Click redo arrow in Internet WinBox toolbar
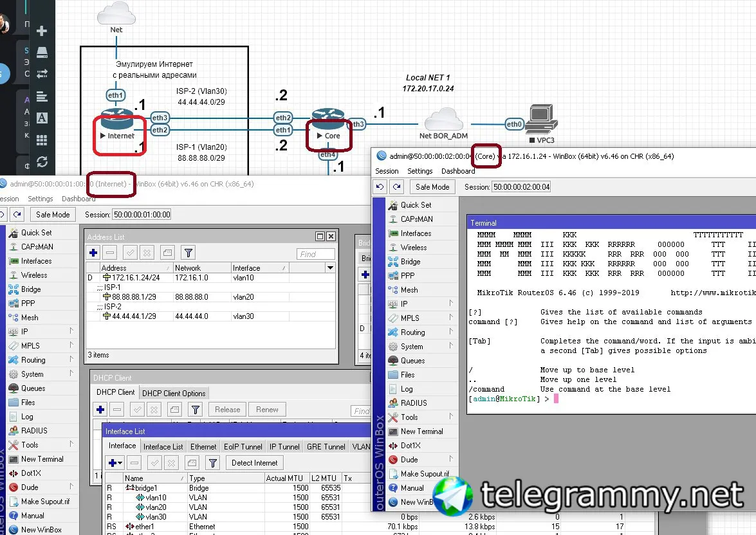756x535 pixels. [x=17, y=215]
